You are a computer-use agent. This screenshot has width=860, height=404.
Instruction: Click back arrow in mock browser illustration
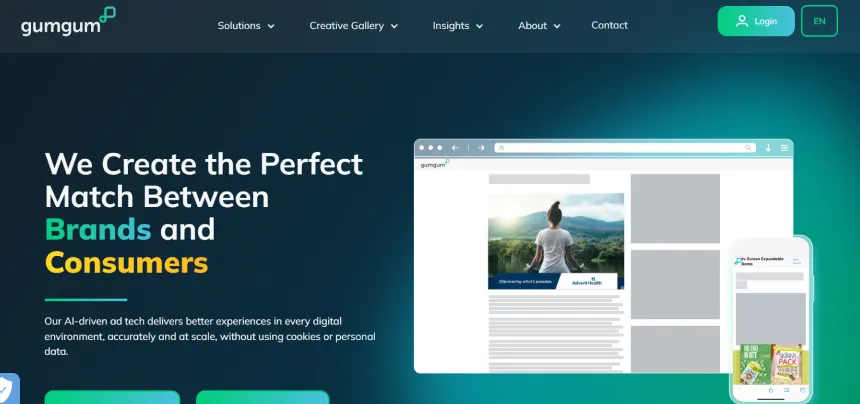coord(456,147)
